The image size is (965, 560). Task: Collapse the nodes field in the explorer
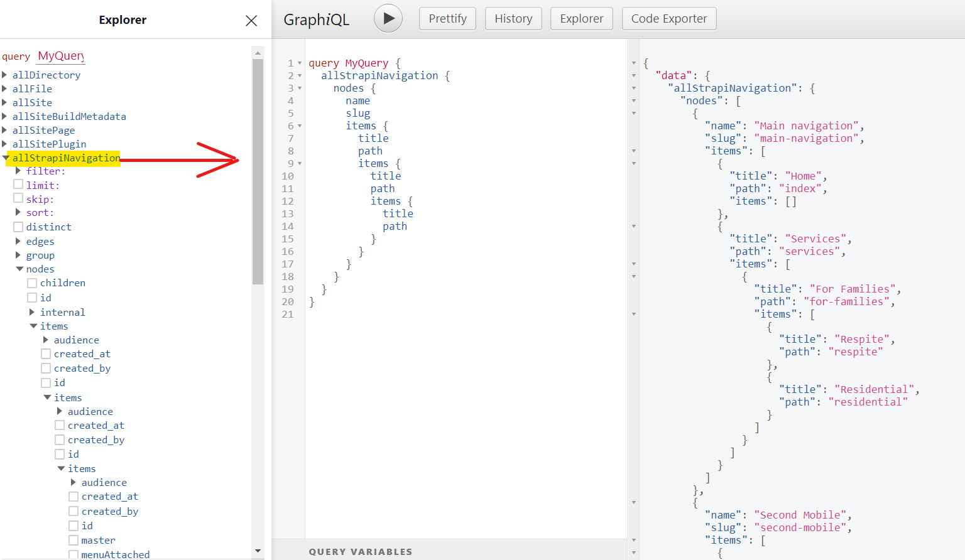pyautogui.click(x=19, y=269)
